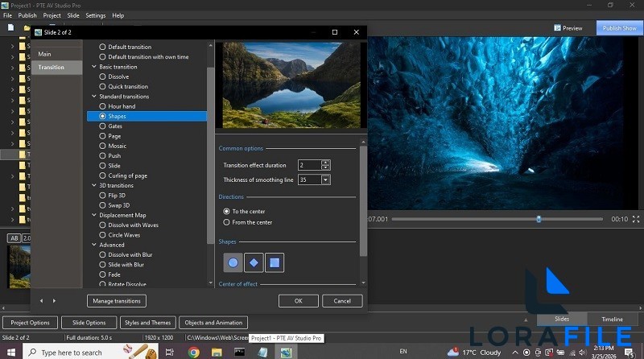The width and height of the screenshot is (644, 359).
Task: Click the slide thumbnail in slide list
Action: 19,266
